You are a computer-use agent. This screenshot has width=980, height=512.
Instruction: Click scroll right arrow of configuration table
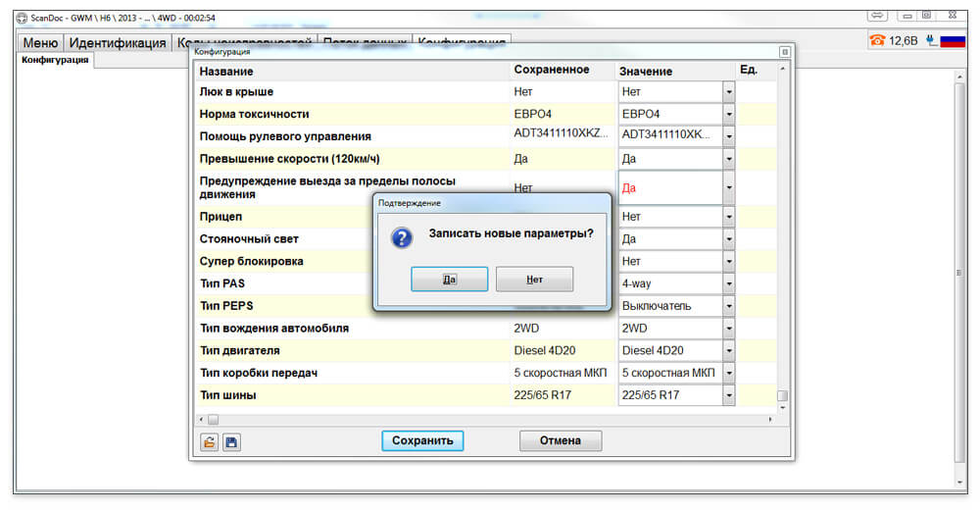[770, 420]
